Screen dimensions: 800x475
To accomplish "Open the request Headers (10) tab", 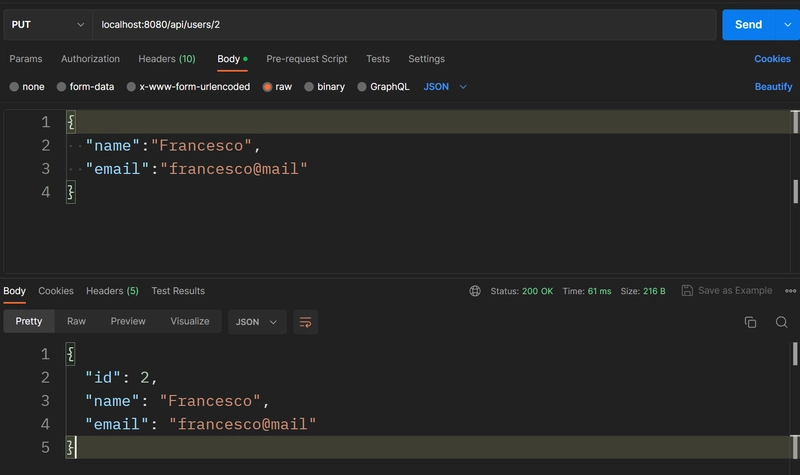I will (x=167, y=59).
